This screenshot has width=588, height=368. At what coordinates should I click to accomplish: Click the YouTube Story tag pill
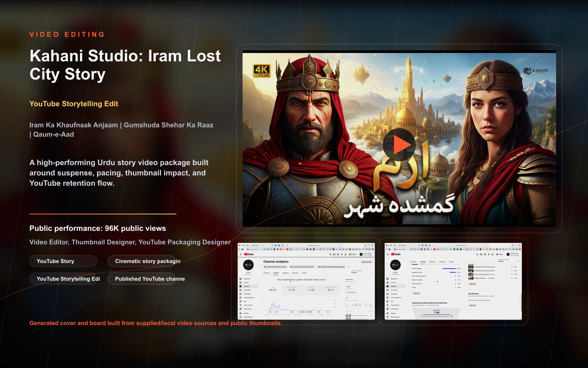[x=63, y=261]
